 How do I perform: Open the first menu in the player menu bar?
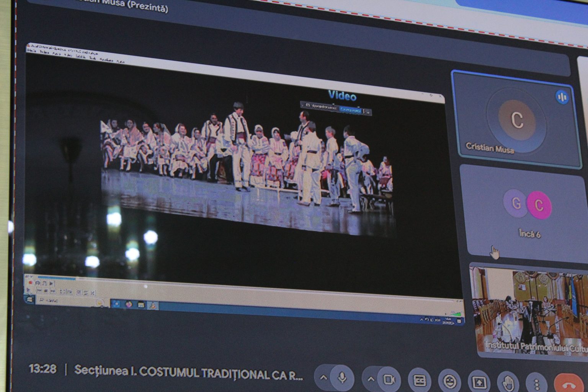click(31, 51)
